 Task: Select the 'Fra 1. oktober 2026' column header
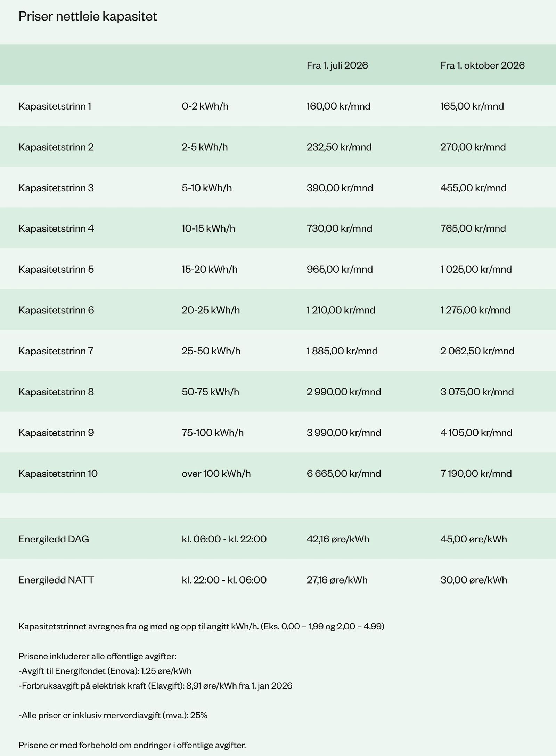click(483, 65)
